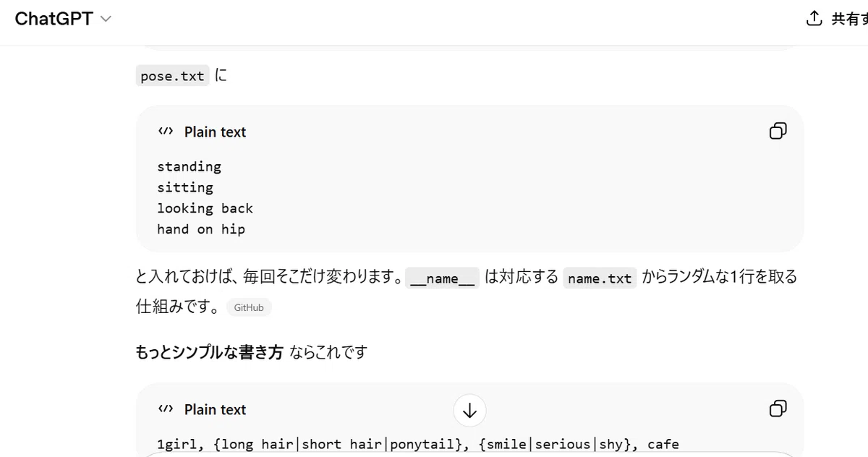The image size is (868, 457).
Task: Click the "hand on hip" code line
Action: point(201,230)
